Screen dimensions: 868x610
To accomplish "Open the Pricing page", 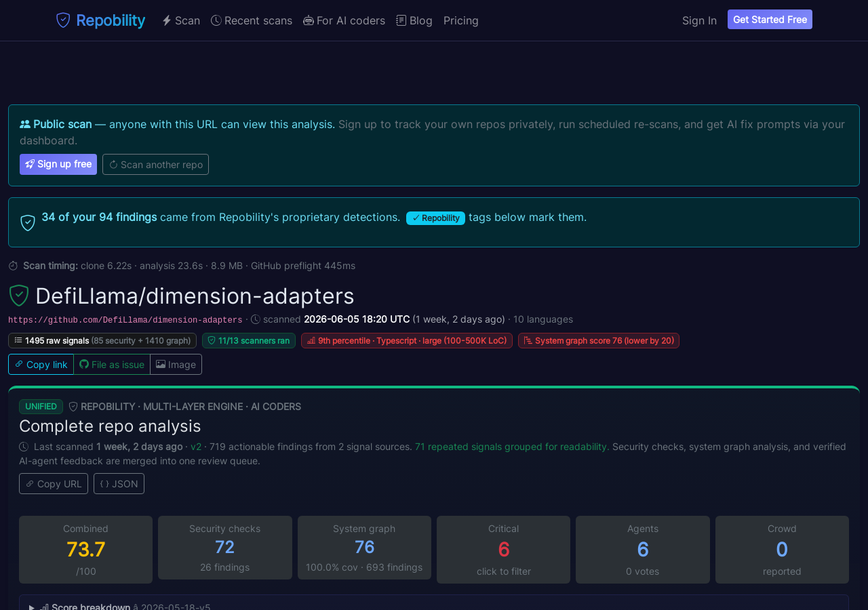I will [461, 20].
